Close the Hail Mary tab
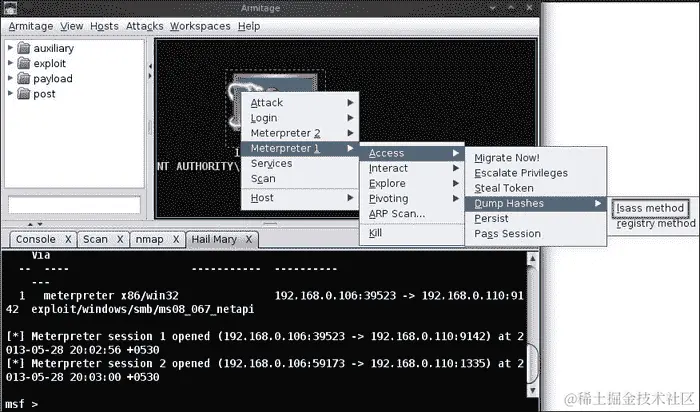This screenshot has height=412, width=700. click(x=249, y=240)
